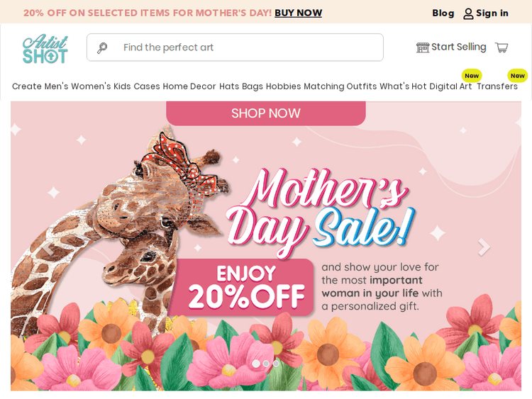The width and height of the screenshot is (532, 399).
Task: Select the third carousel slide dot
Action: [x=276, y=364]
